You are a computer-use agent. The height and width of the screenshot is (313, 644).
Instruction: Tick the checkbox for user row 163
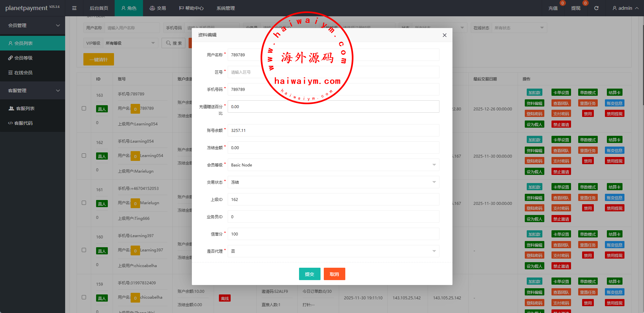(84, 108)
